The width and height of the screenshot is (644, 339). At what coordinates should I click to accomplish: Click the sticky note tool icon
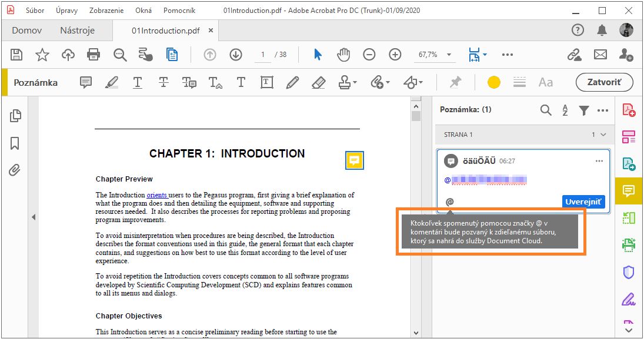[86, 83]
